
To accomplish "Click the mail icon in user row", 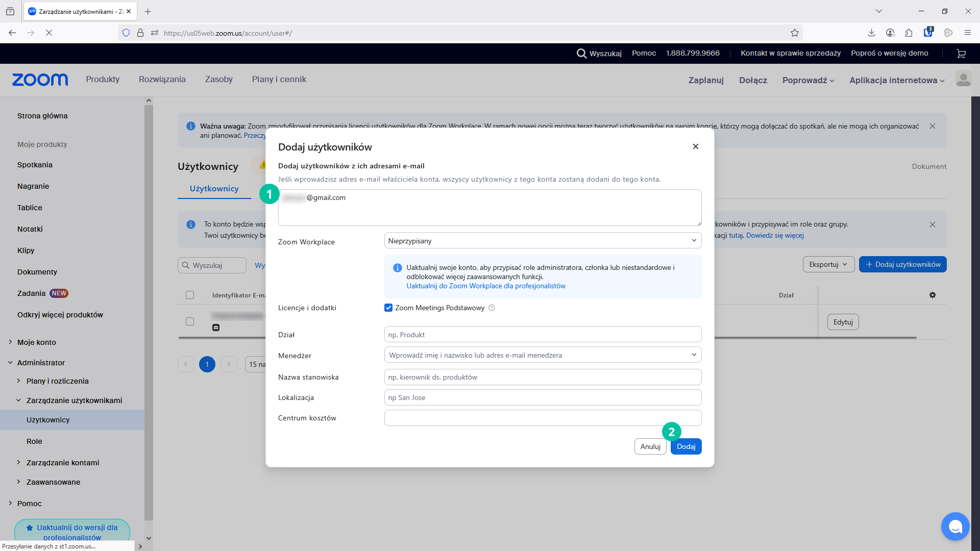I will [216, 328].
